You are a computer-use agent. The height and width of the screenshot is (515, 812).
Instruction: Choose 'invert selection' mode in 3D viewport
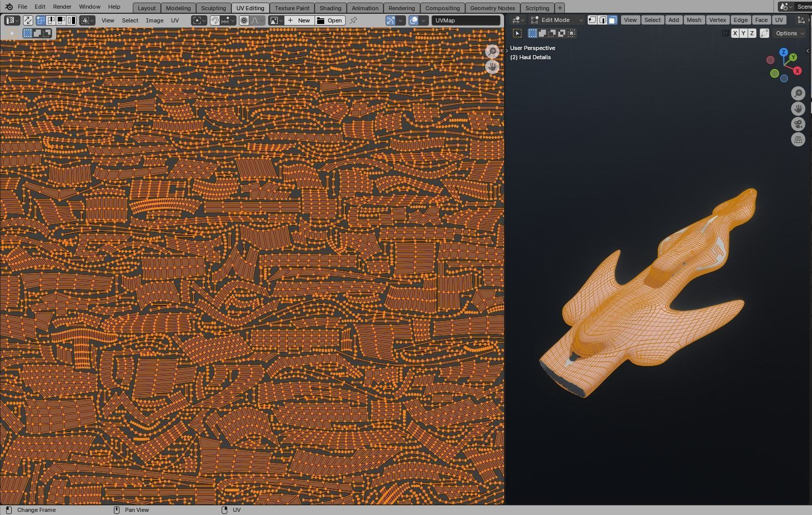tap(562, 33)
